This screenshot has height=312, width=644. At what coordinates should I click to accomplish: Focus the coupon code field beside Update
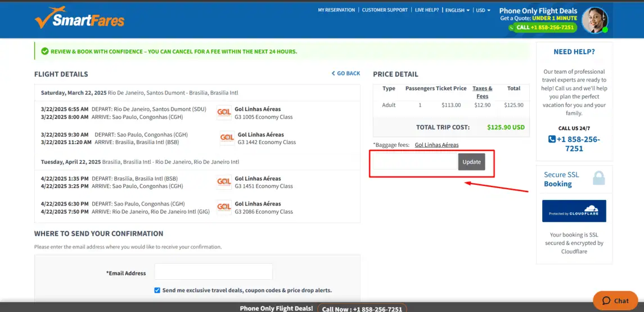(x=416, y=162)
